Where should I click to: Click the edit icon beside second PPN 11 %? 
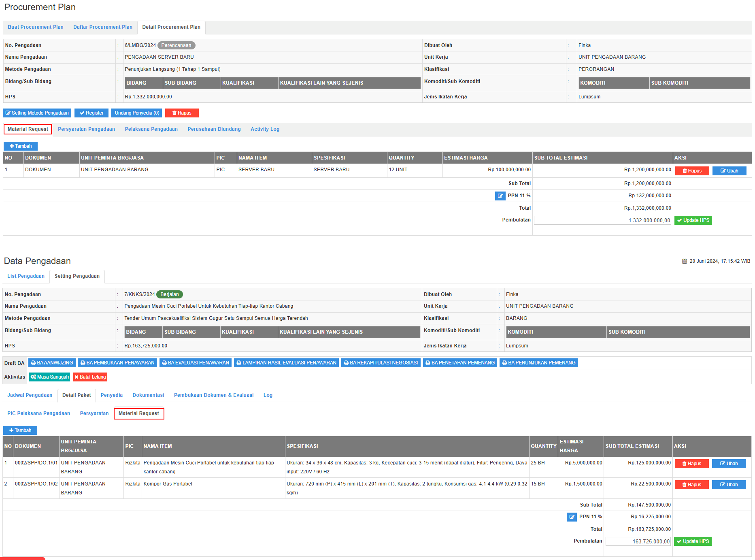(x=571, y=517)
